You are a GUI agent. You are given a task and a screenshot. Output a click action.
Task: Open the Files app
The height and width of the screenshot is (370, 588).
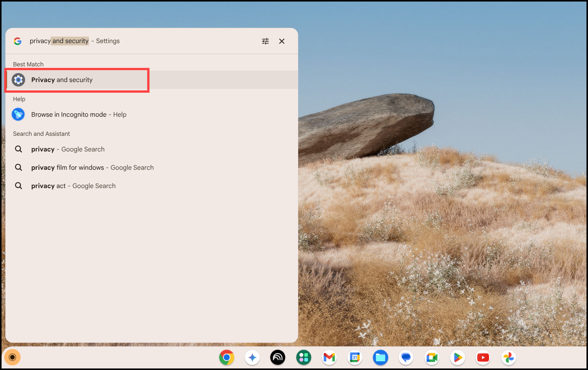pos(381,357)
